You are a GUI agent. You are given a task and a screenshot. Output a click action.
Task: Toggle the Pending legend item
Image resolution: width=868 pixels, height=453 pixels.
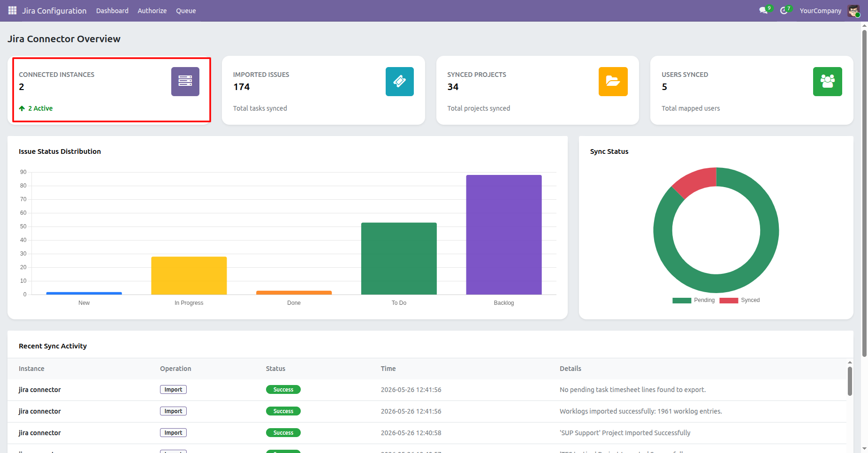pyautogui.click(x=693, y=300)
